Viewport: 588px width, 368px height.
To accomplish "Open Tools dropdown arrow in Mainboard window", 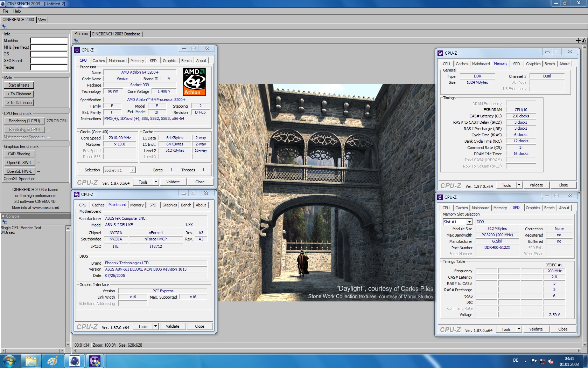I will coord(156,326).
